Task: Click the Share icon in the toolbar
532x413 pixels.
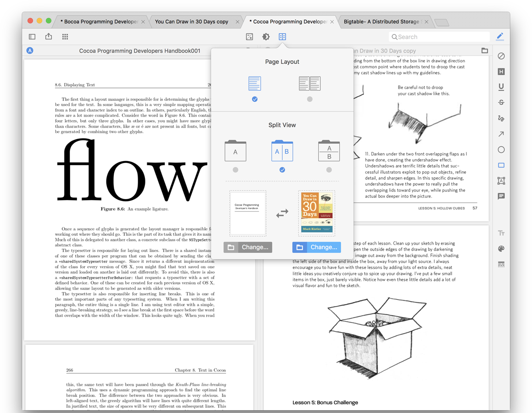Action: [49, 36]
